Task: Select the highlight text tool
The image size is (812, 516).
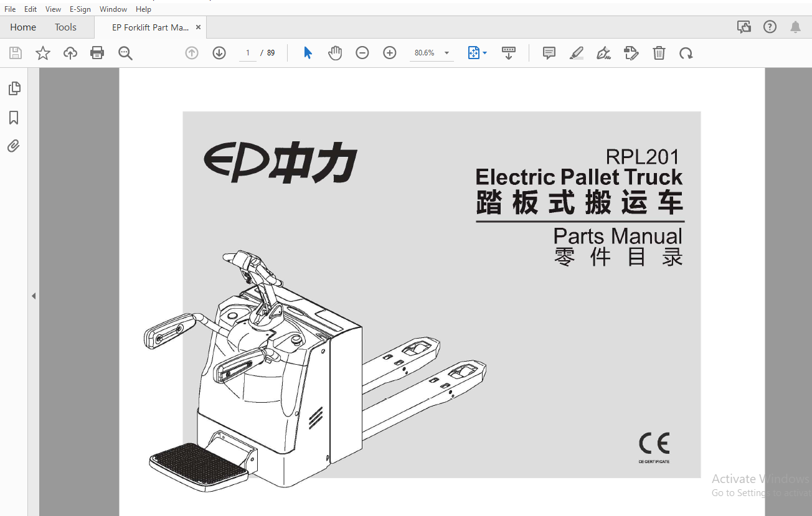Action: [x=577, y=53]
